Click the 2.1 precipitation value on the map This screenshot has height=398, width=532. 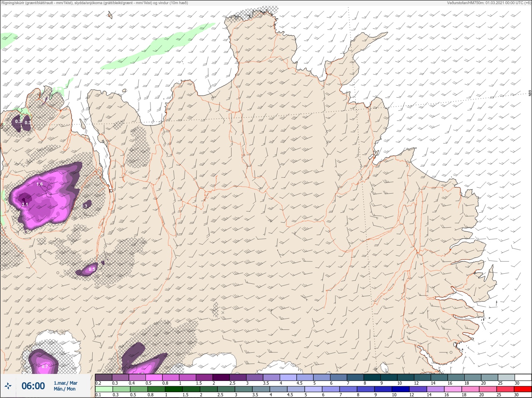[x=25, y=204]
